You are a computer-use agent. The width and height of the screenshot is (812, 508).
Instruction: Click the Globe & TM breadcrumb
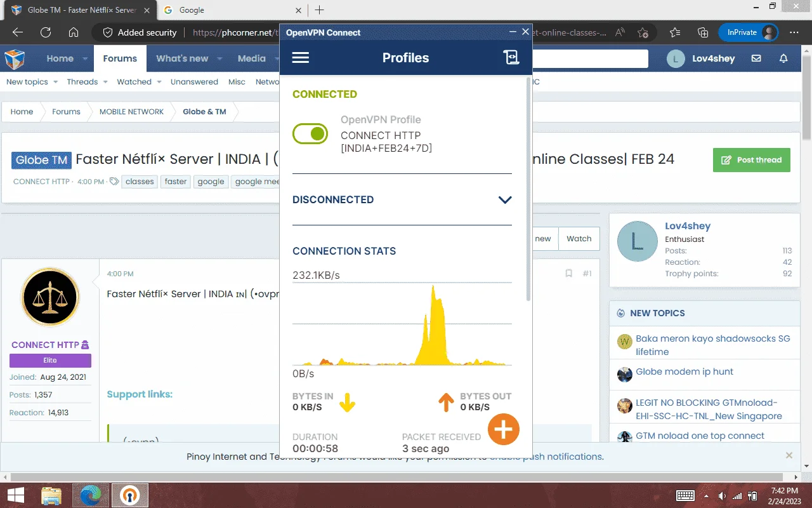point(204,112)
